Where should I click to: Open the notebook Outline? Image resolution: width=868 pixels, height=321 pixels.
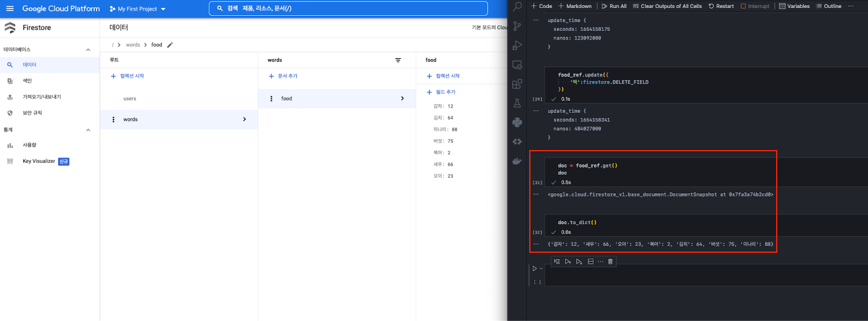tap(829, 7)
